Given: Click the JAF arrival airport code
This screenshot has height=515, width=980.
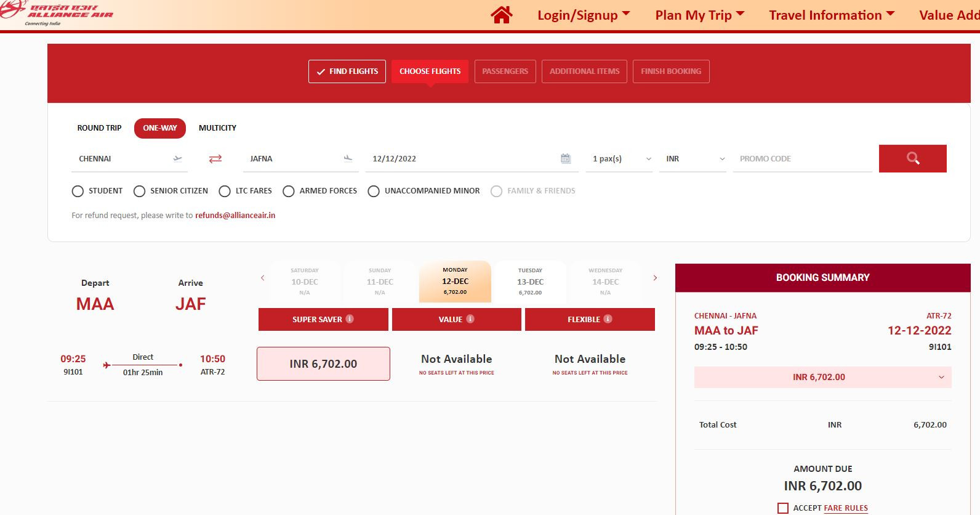Looking at the screenshot, I should coord(191,304).
